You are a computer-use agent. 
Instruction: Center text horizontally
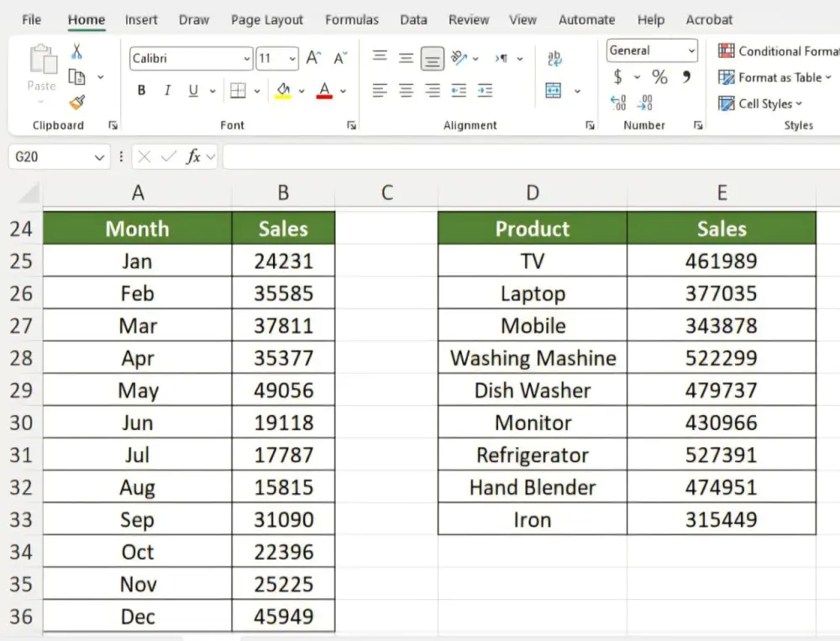[406, 91]
